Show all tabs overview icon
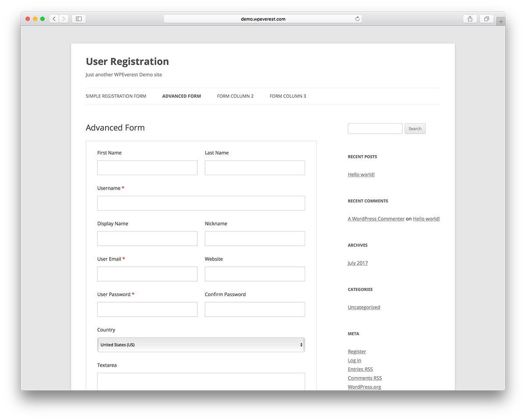Image resolution: width=526 pixels, height=420 pixels. [487, 19]
